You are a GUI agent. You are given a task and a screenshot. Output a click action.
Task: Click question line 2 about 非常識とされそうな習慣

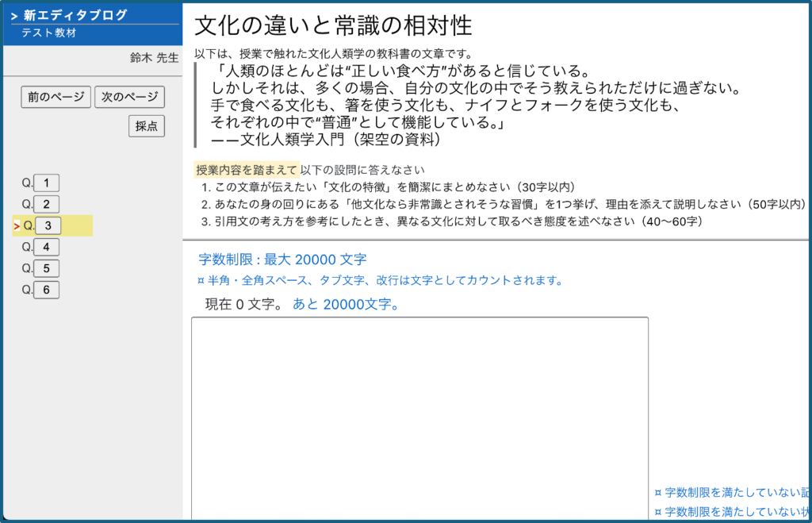pos(504,204)
